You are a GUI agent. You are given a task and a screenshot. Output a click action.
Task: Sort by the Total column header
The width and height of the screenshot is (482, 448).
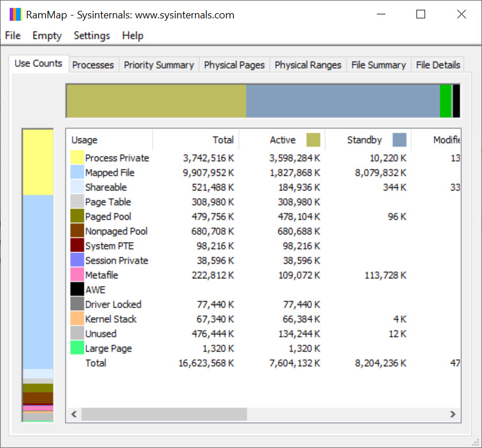tap(196, 140)
